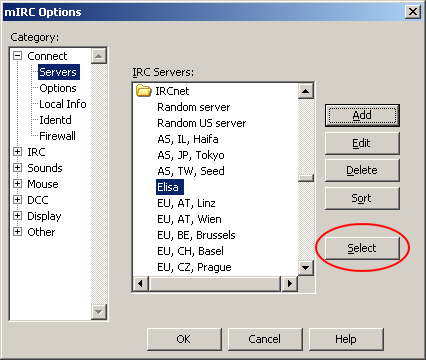The image size is (426, 360).
Task: Click server list scroll right arrow
Action: 289,283
